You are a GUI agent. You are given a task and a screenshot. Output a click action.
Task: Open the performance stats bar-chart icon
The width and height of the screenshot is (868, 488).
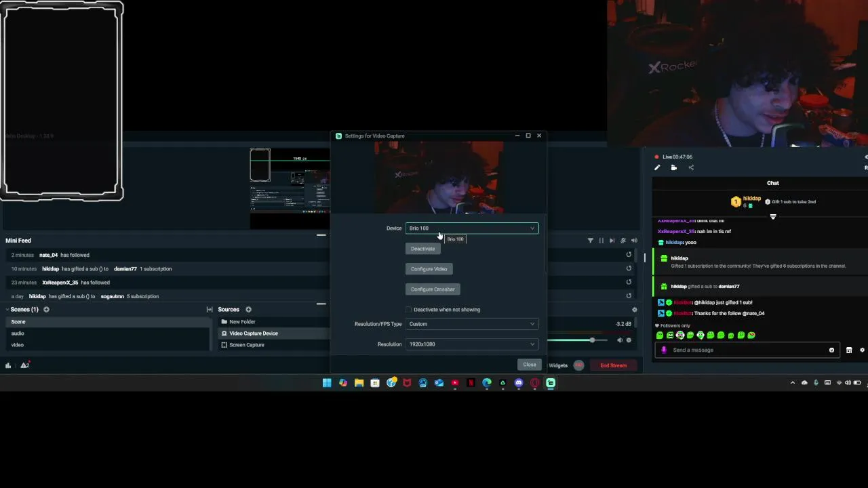[x=8, y=365]
